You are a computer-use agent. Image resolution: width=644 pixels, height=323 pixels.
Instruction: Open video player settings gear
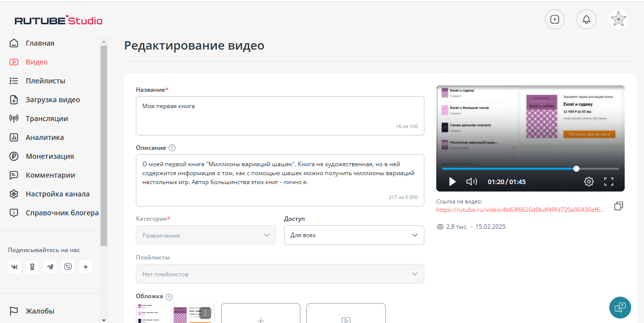[x=588, y=182]
